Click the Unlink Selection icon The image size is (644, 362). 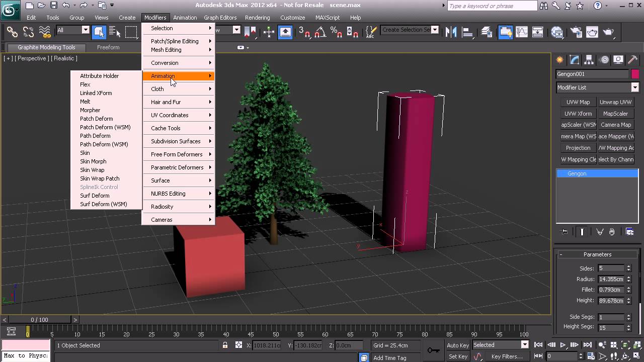(x=29, y=32)
